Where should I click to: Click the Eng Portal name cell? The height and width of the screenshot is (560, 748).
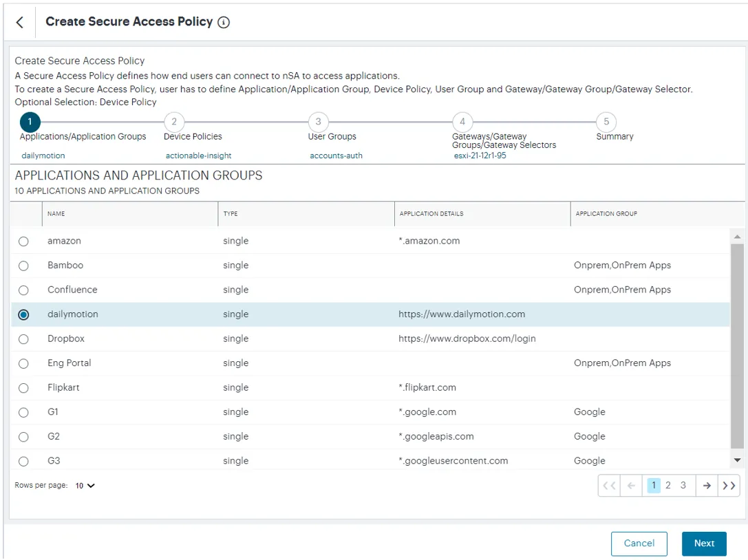70,363
